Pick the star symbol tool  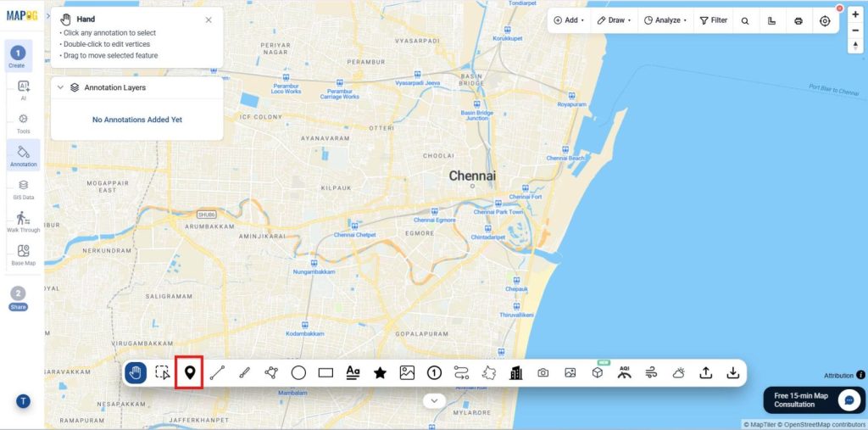coord(380,373)
